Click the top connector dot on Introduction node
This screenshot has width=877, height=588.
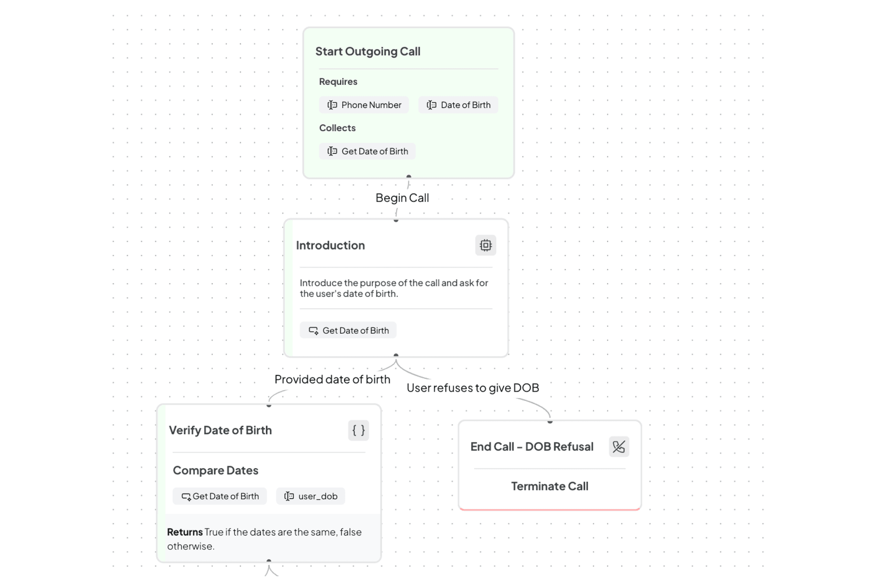coord(396,220)
